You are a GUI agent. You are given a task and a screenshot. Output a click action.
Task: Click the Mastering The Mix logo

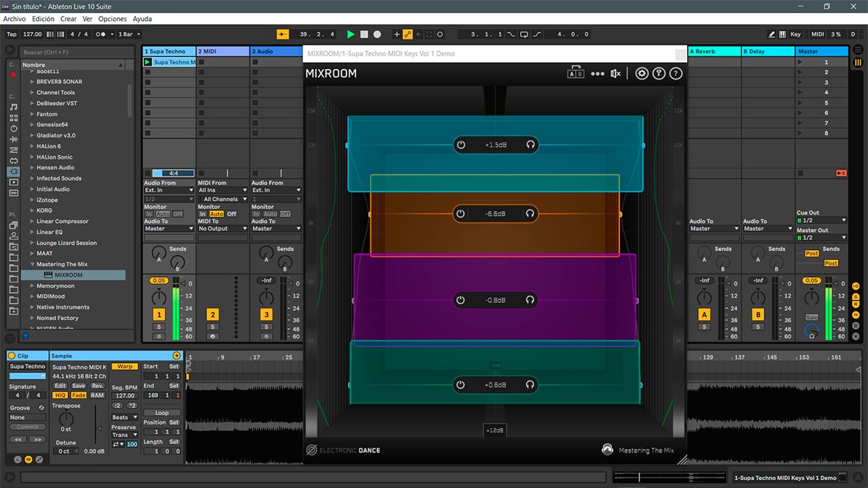pyautogui.click(x=608, y=450)
